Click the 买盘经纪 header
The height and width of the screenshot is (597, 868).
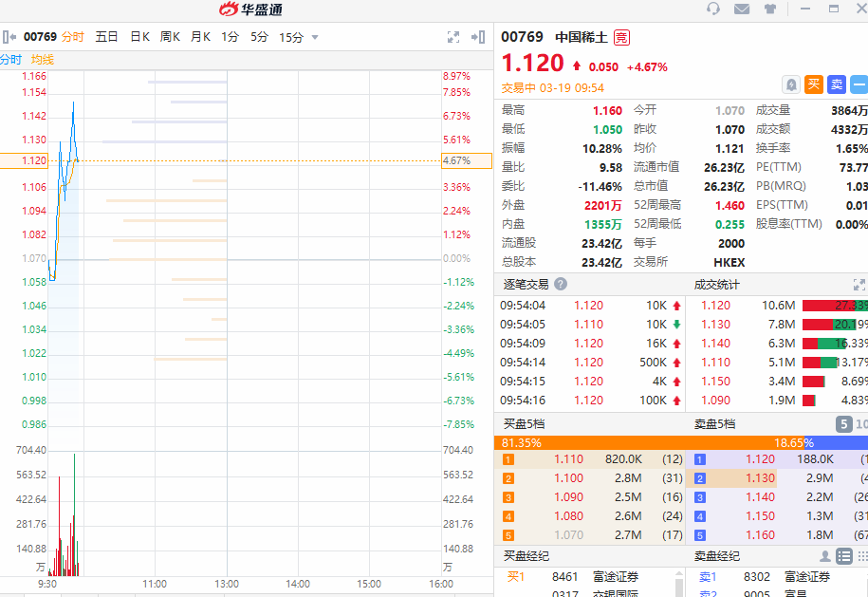coord(526,556)
